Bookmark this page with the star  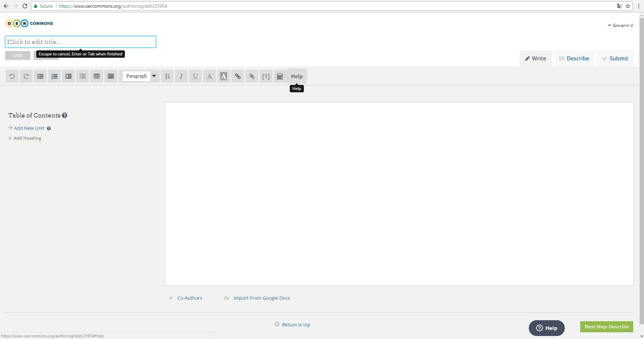[x=628, y=6]
